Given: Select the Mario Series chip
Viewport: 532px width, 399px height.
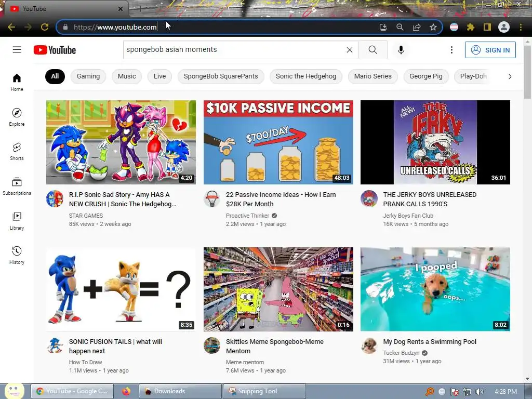Looking at the screenshot, I should pos(373,76).
